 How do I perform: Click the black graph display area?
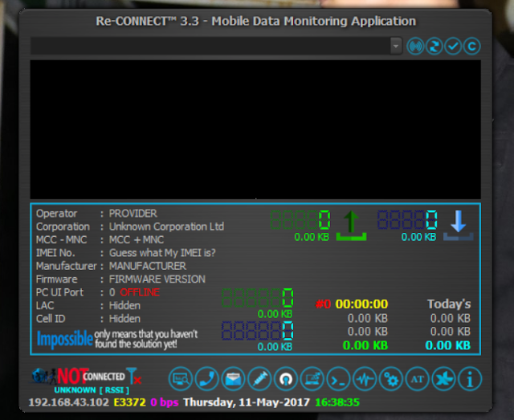click(x=255, y=129)
